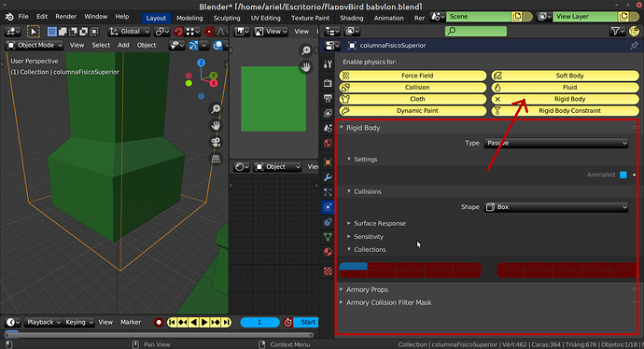Select the Physics properties tab
The height and width of the screenshot is (349, 644).
pos(328,207)
